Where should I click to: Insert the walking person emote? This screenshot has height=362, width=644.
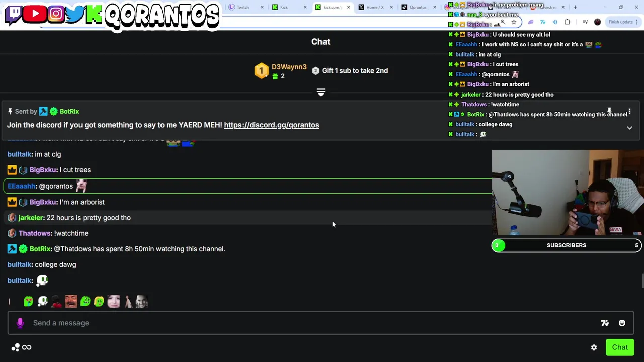[x=128, y=302]
